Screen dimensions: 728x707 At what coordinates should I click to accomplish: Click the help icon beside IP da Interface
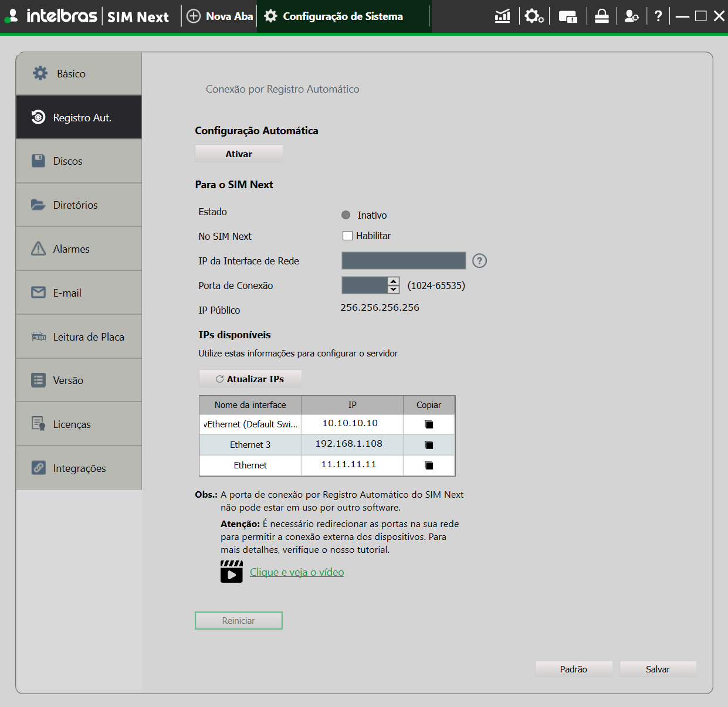coord(480,261)
